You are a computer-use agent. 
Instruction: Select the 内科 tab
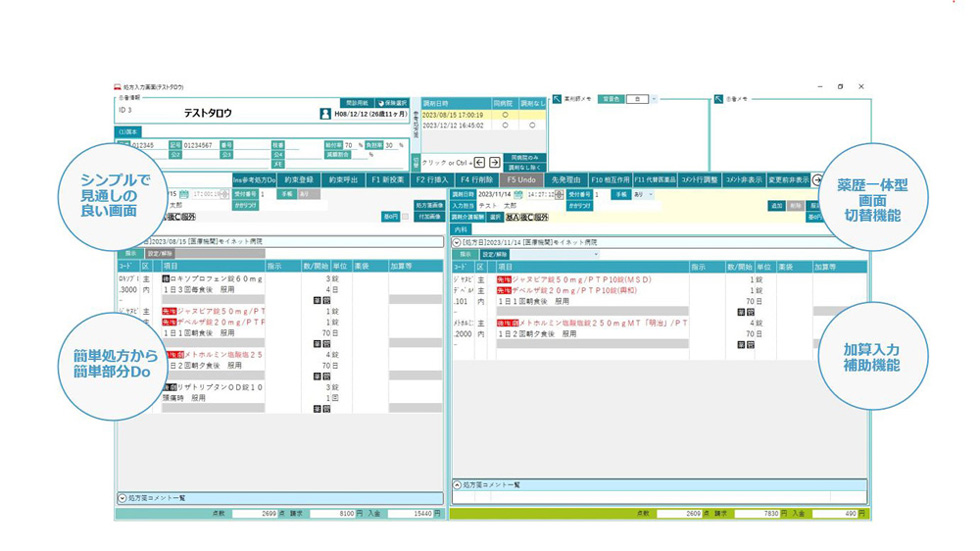pyautogui.click(x=461, y=229)
